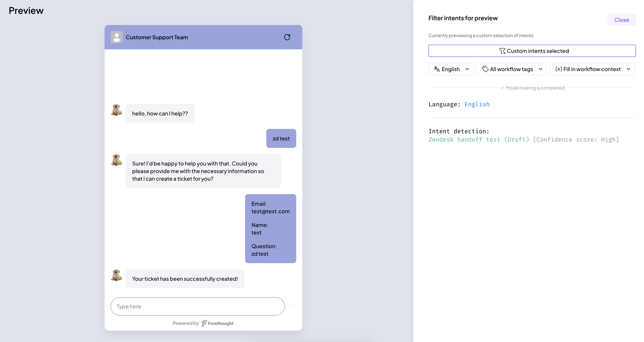Click 'Your ticket has been successfully created!' message
644x342 pixels.
pos(185,279)
